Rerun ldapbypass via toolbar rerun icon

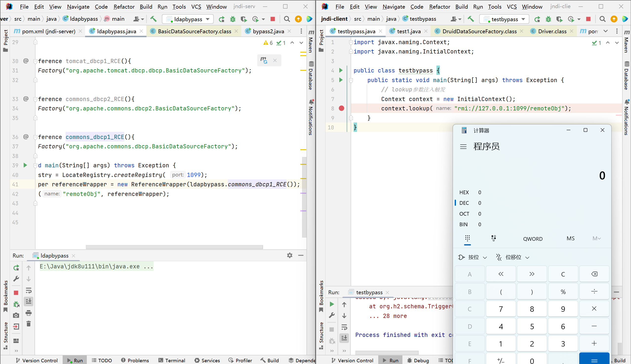[221, 19]
